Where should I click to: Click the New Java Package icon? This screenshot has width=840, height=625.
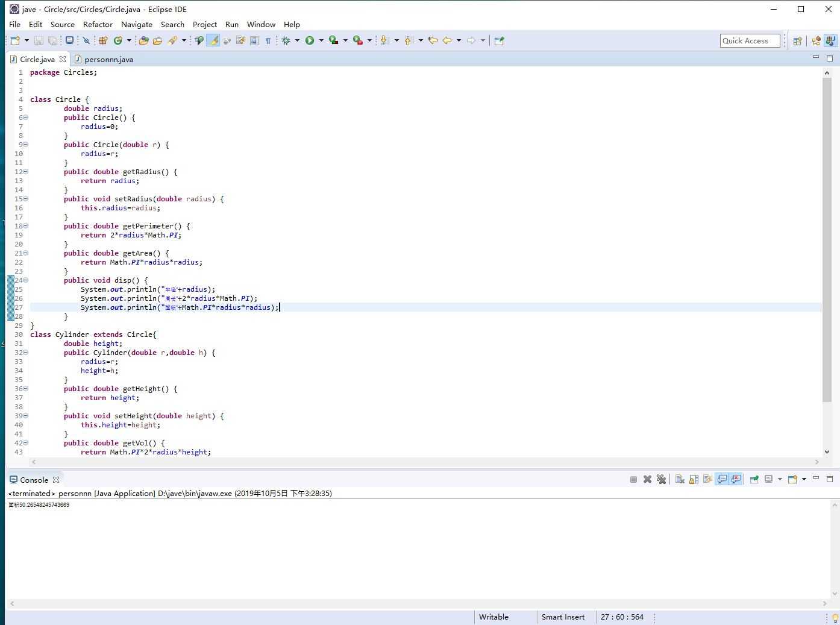click(103, 40)
